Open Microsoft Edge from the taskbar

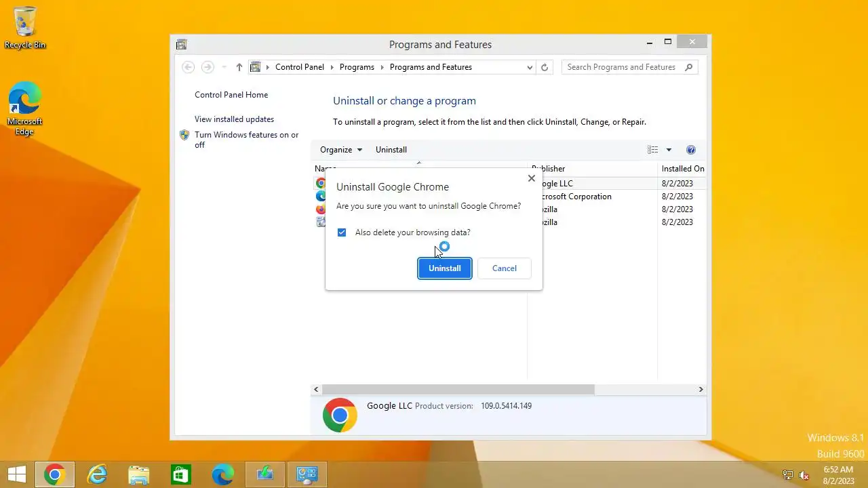(x=223, y=474)
